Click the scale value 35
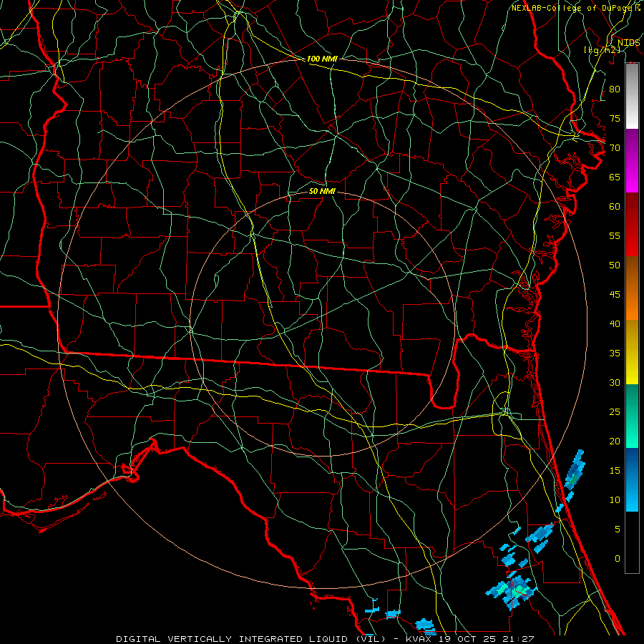Screen dimensions: 644x644 [x=615, y=353]
